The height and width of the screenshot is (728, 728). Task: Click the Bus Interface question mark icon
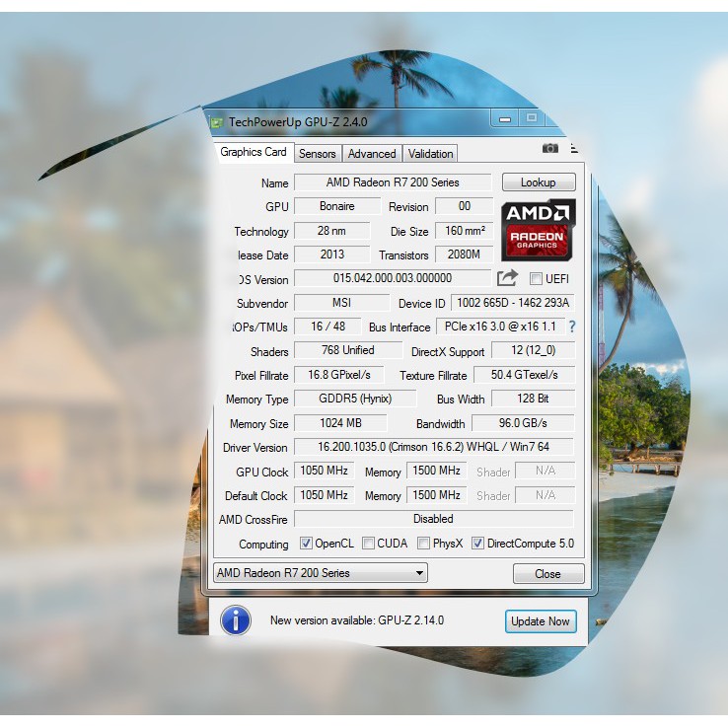pos(571,327)
